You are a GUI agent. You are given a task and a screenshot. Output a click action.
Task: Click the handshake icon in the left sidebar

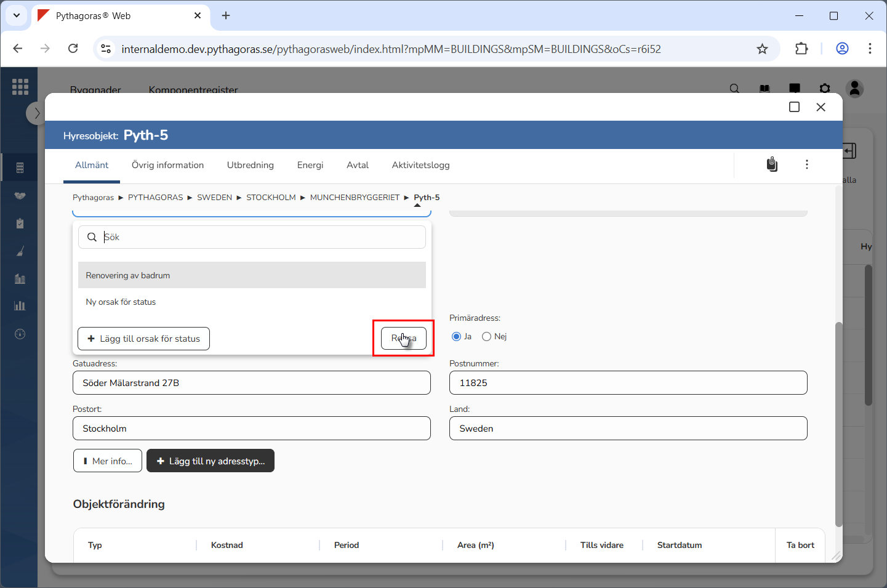click(x=20, y=196)
